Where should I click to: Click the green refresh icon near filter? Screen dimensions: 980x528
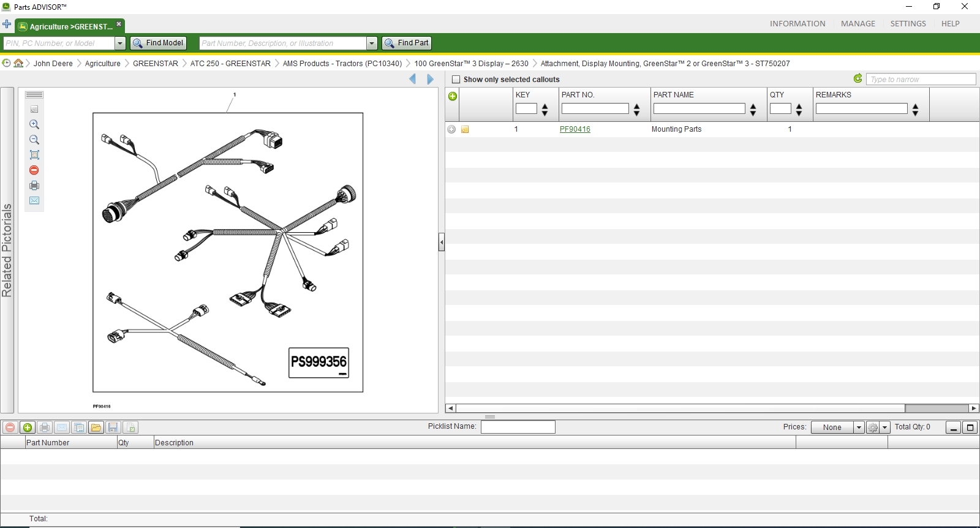tap(858, 78)
